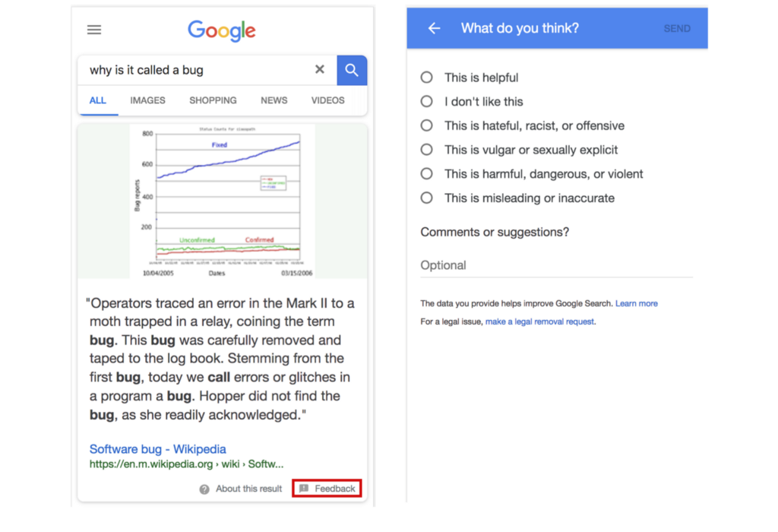The image size is (778, 532).
Task: Click the SEND button
Action: [677, 29]
